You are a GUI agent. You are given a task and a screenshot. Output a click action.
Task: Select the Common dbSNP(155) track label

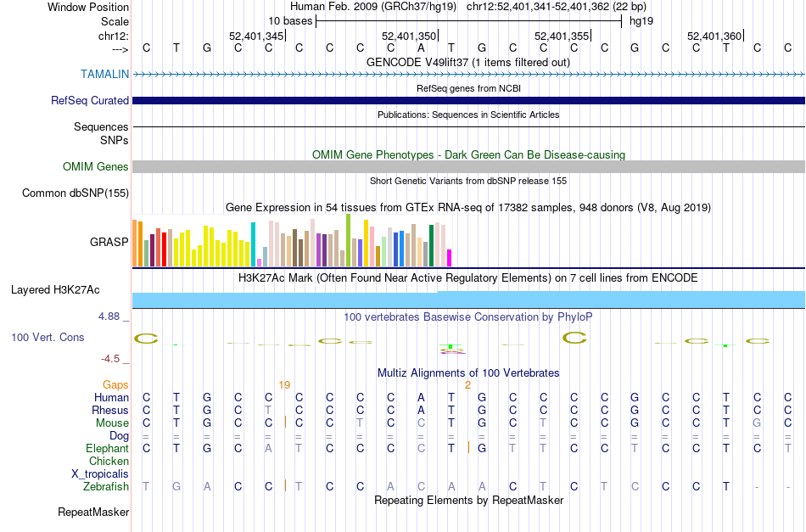click(x=76, y=193)
